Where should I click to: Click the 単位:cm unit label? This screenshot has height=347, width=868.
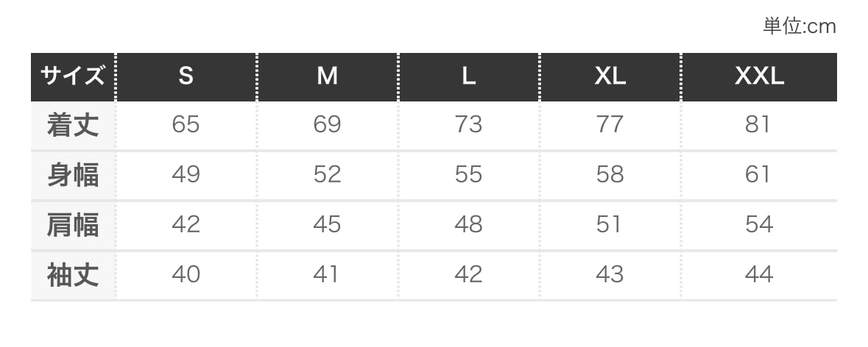(x=799, y=26)
